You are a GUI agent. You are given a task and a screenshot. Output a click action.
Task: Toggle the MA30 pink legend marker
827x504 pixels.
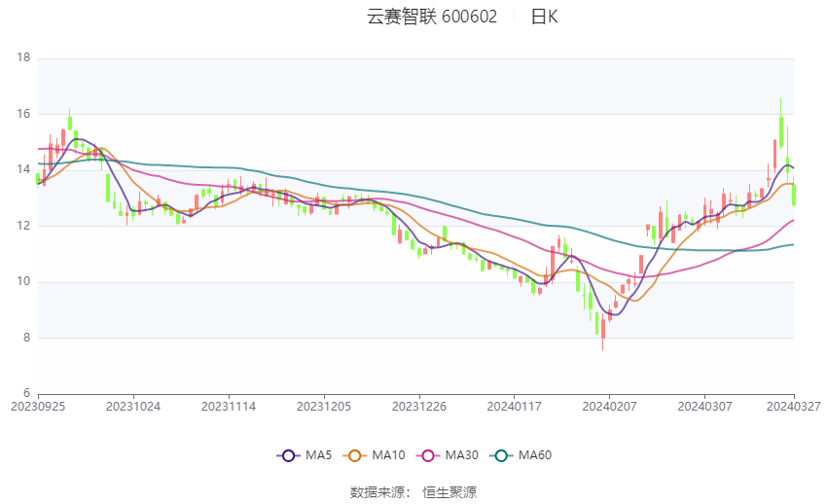(428, 455)
